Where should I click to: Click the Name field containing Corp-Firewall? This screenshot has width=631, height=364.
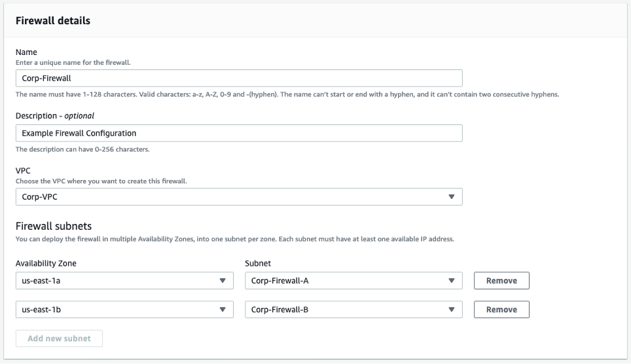[x=238, y=78]
